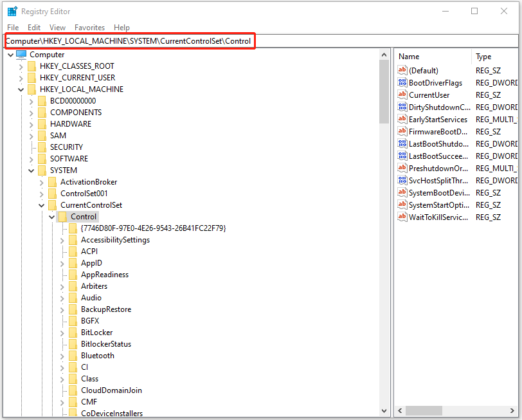Click the open Control folder icon

(x=62, y=217)
